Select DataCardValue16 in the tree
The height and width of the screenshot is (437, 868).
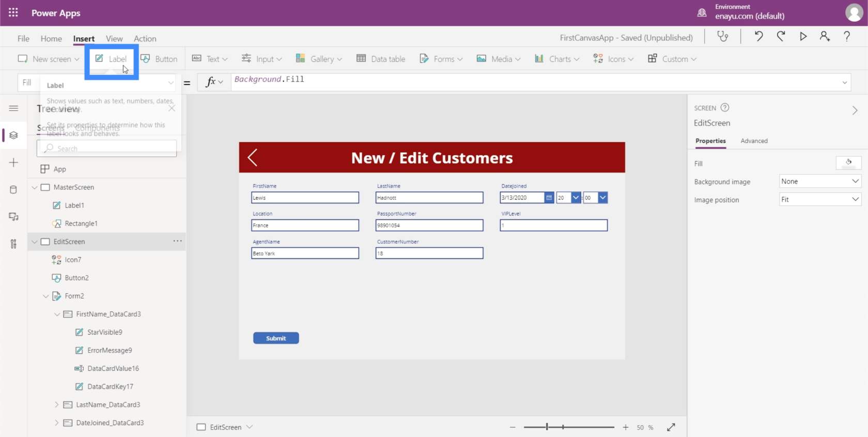click(113, 368)
